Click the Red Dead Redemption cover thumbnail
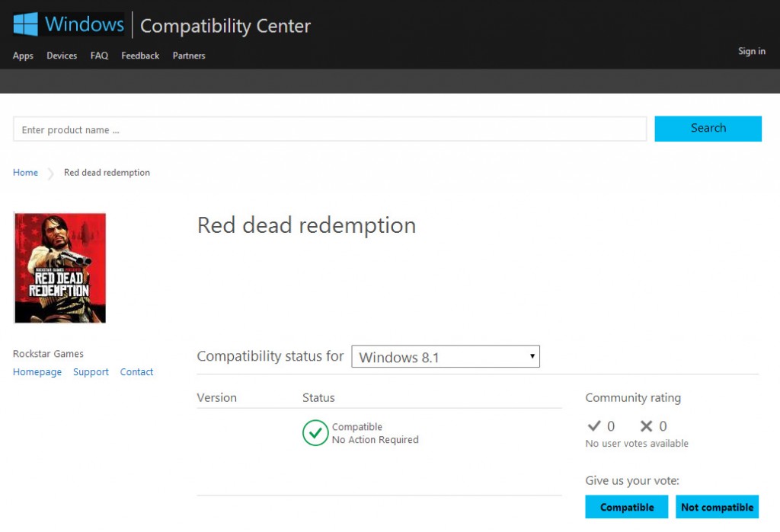Image resolution: width=780 pixels, height=532 pixels. click(x=60, y=268)
